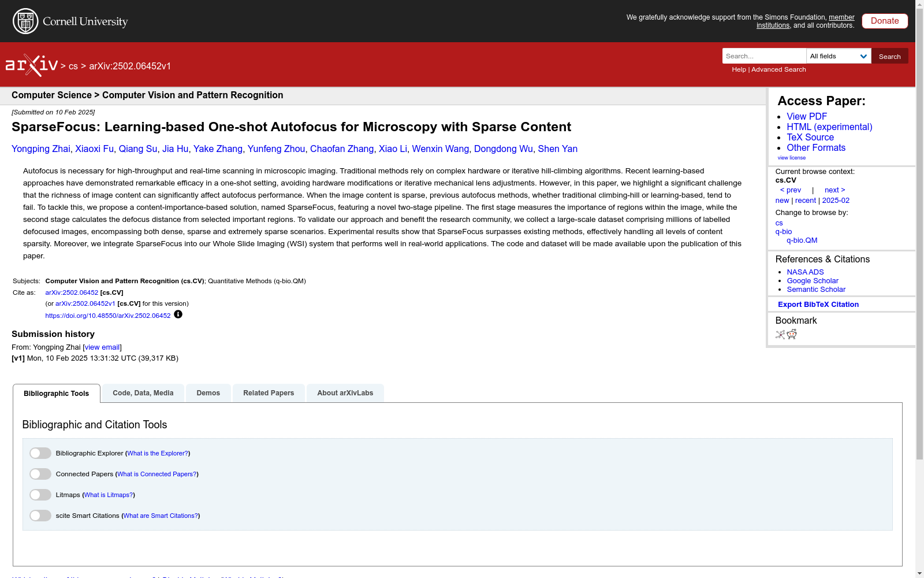Open author Shen Yan link

(558, 149)
